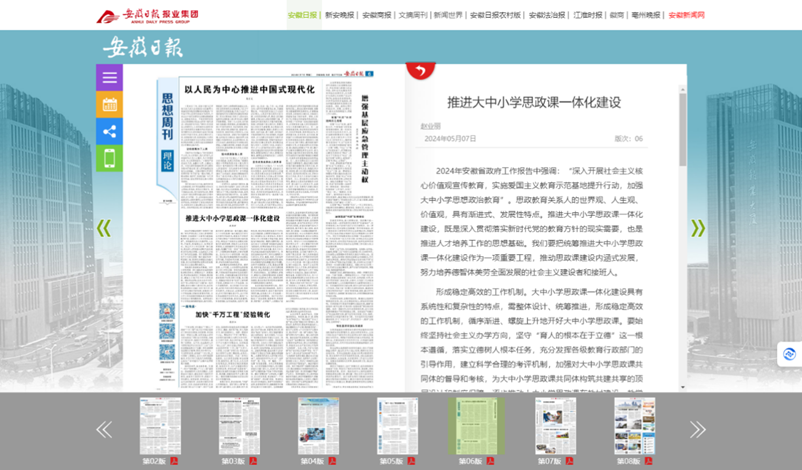This screenshot has height=470, width=802.
Task: Open page thumbnail 第02版
Action: [x=160, y=426]
